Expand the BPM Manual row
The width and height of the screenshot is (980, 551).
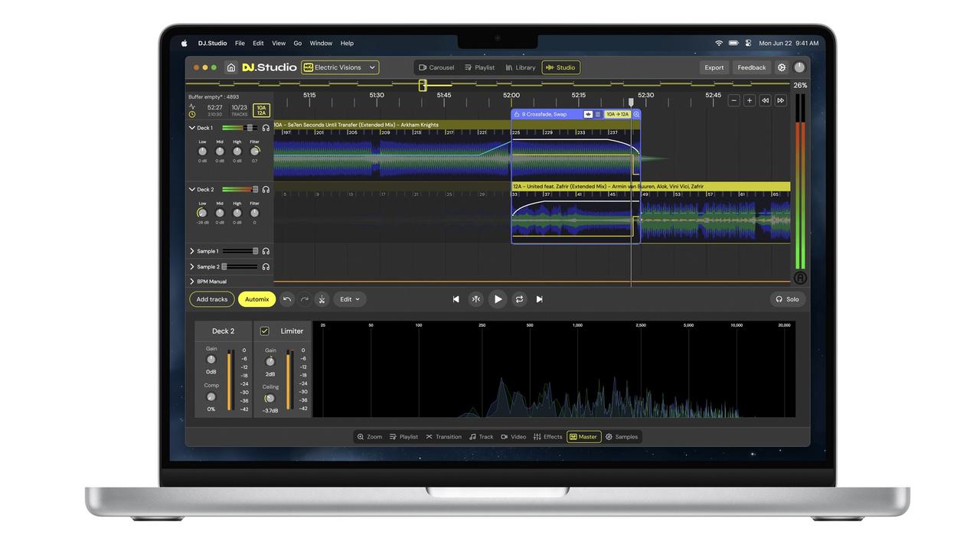(192, 282)
